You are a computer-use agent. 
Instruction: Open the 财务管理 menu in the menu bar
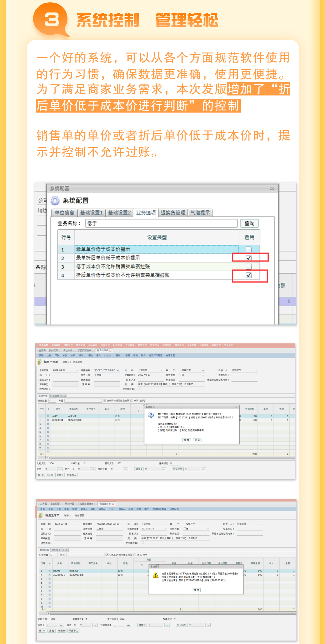tap(142, 345)
